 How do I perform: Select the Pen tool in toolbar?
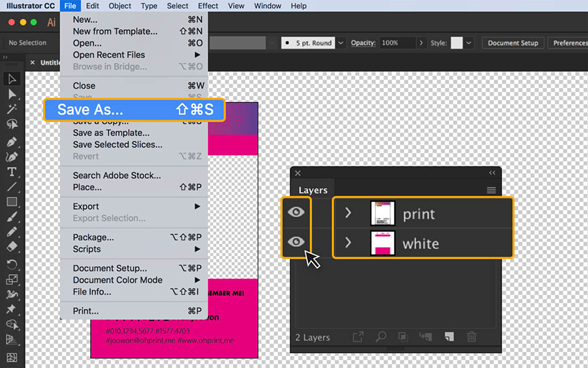12,142
